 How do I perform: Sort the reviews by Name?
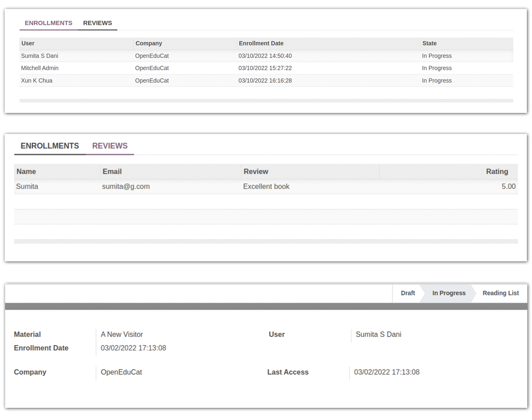coord(26,171)
